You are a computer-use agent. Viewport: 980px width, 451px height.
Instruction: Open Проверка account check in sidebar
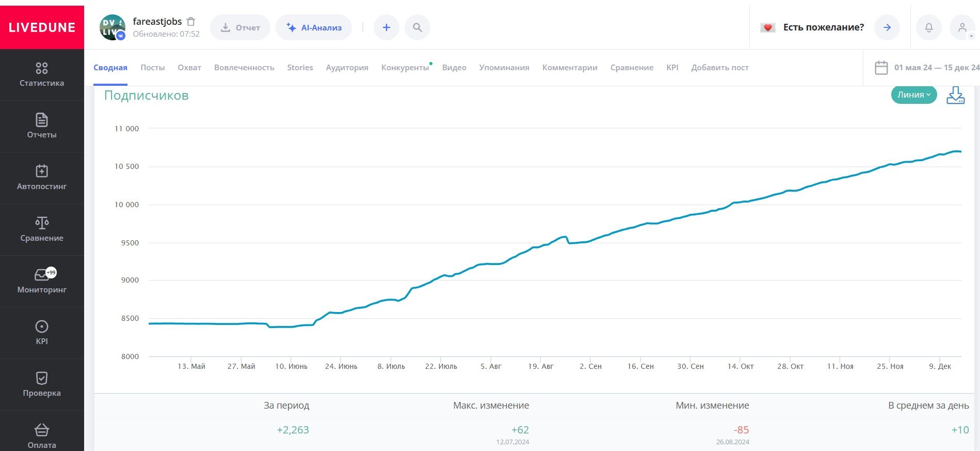tap(42, 384)
